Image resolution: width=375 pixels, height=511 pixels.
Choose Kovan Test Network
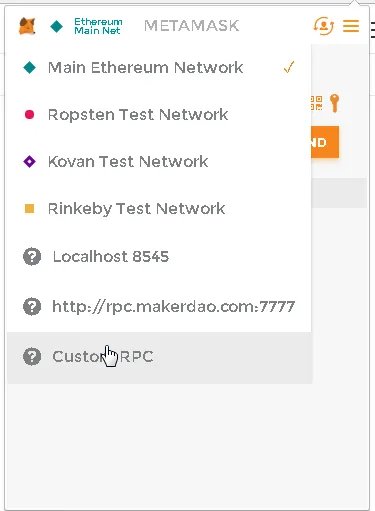tap(159, 162)
